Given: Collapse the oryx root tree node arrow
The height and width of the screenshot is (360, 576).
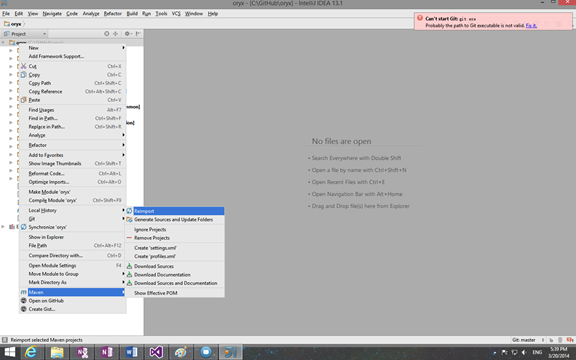Looking at the screenshot, I should coord(3,43).
